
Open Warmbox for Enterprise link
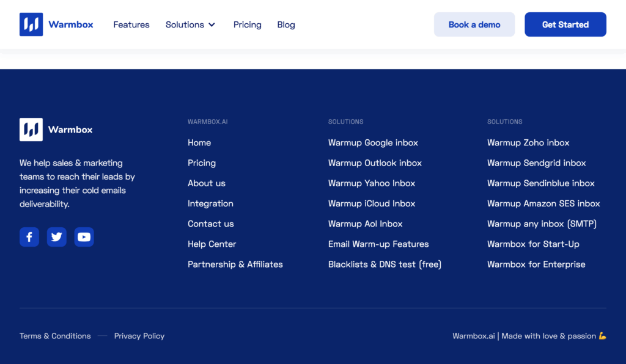tap(536, 264)
